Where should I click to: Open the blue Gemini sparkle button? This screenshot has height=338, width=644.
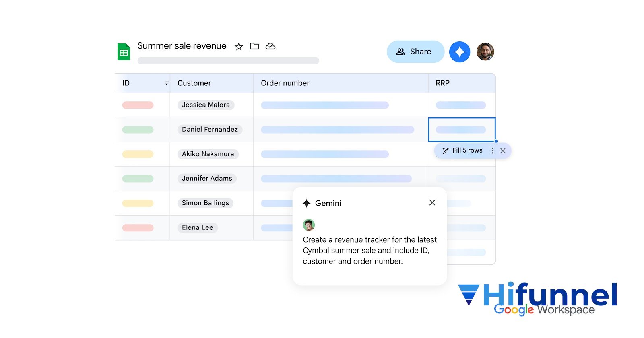[460, 52]
